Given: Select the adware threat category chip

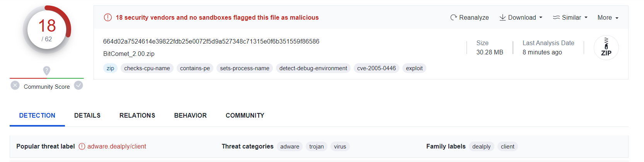Looking at the screenshot, I should [x=290, y=147].
